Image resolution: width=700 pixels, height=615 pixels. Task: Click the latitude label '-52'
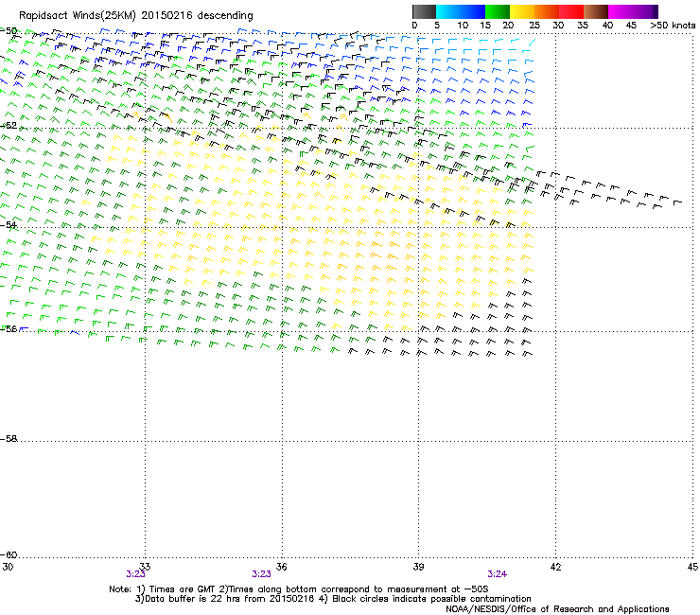tap(9, 126)
